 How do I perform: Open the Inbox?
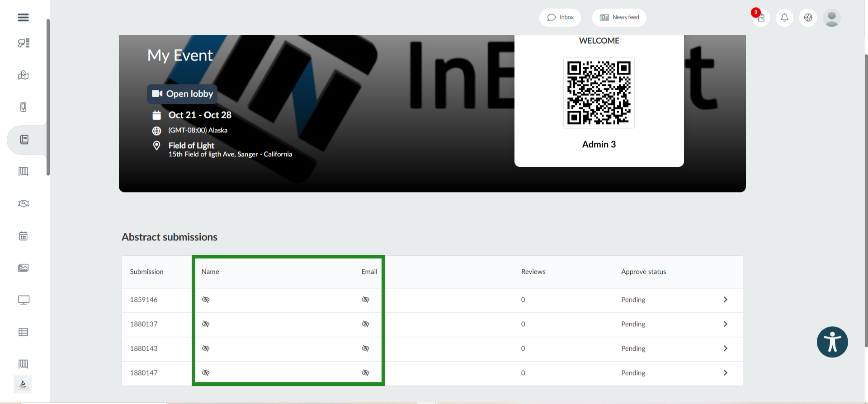click(x=560, y=18)
